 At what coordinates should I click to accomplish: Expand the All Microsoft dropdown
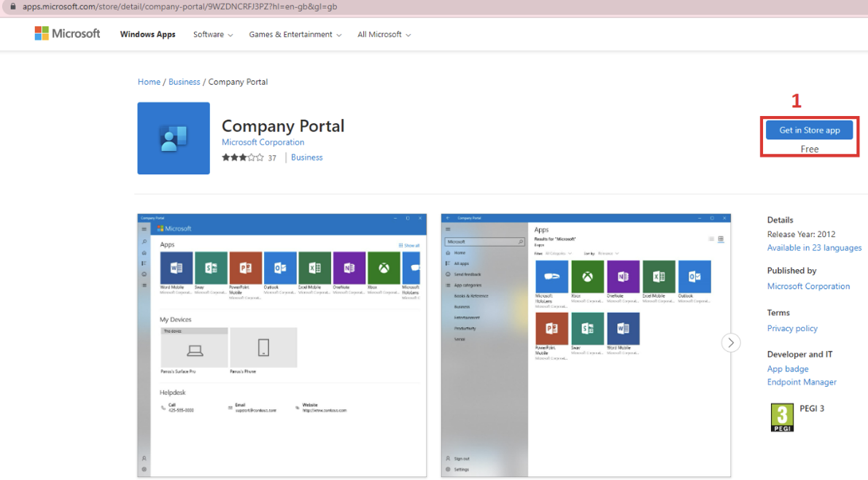[x=384, y=34]
